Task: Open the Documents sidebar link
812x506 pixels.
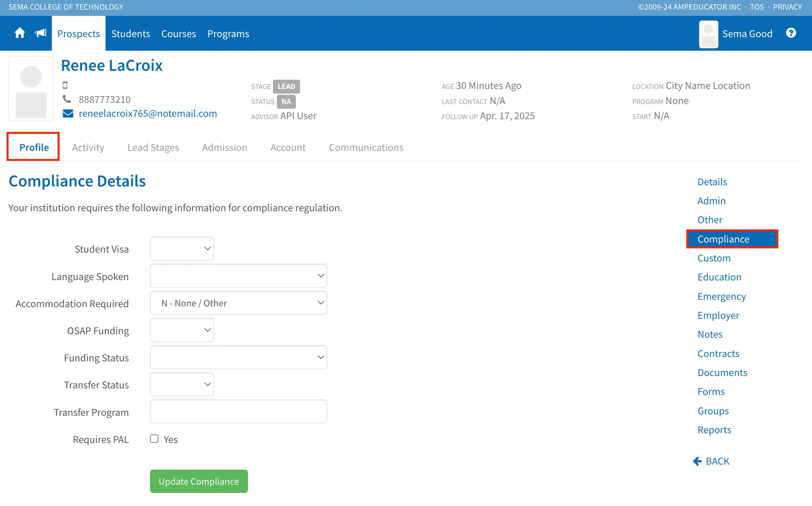Action: coord(722,373)
